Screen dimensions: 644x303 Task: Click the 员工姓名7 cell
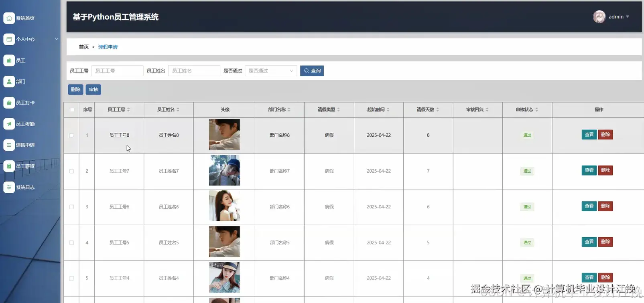pos(169,171)
